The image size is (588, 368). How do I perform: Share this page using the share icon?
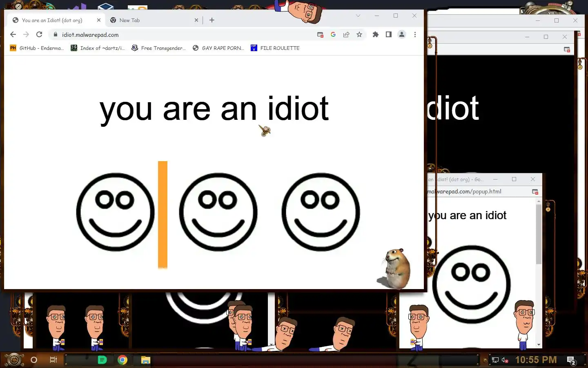click(346, 35)
